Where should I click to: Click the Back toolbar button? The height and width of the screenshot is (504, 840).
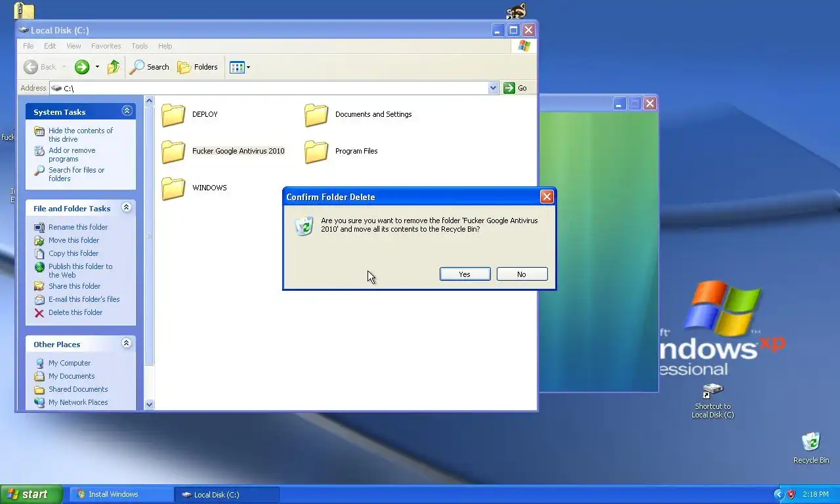click(x=41, y=67)
